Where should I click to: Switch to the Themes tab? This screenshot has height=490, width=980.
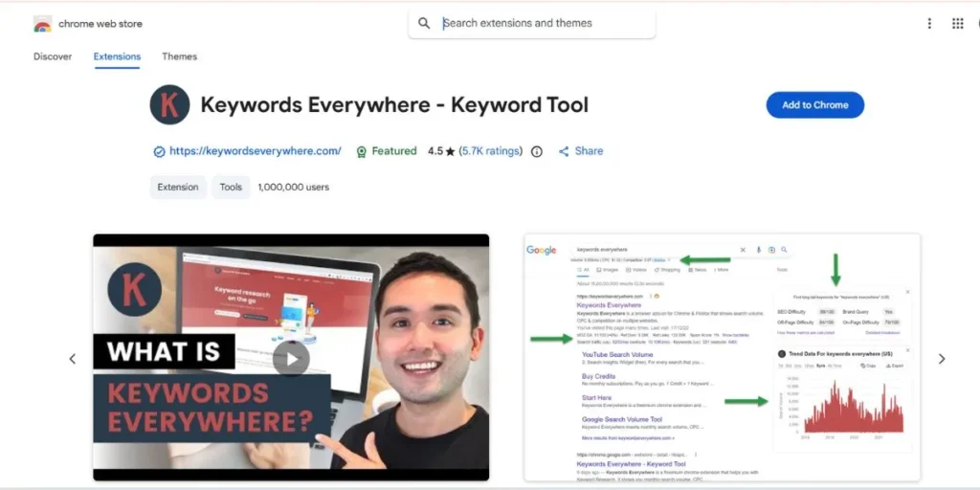tap(179, 56)
